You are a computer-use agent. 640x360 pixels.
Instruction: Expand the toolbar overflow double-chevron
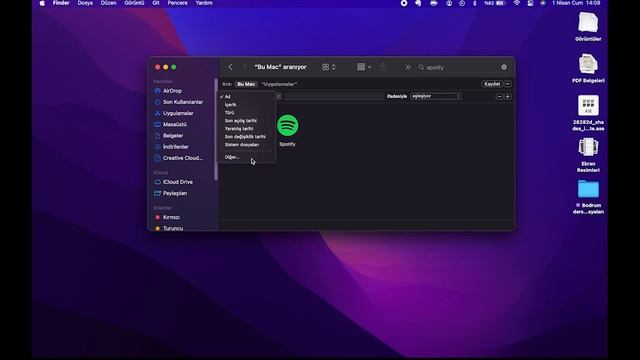tap(408, 67)
